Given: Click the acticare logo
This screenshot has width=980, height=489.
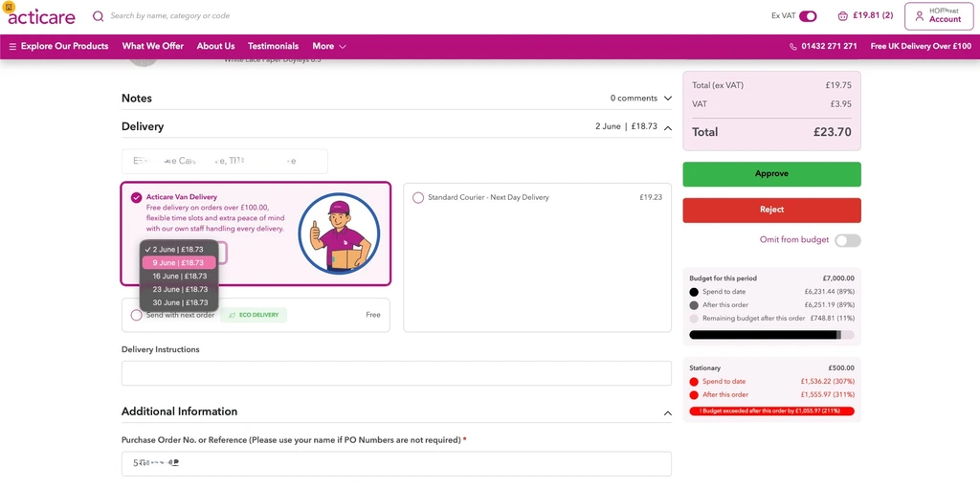Looking at the screenshot, I should (x=41, y=15).
